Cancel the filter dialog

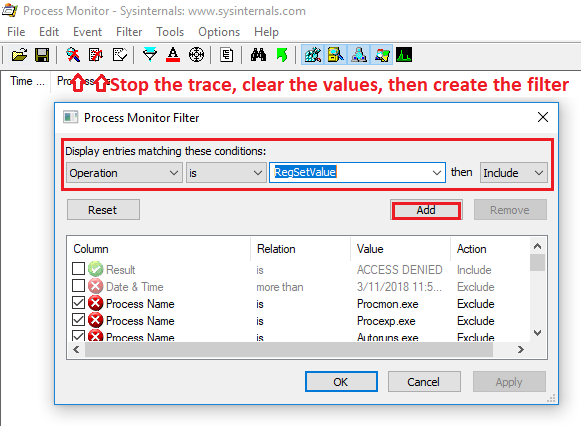point(424,382)
